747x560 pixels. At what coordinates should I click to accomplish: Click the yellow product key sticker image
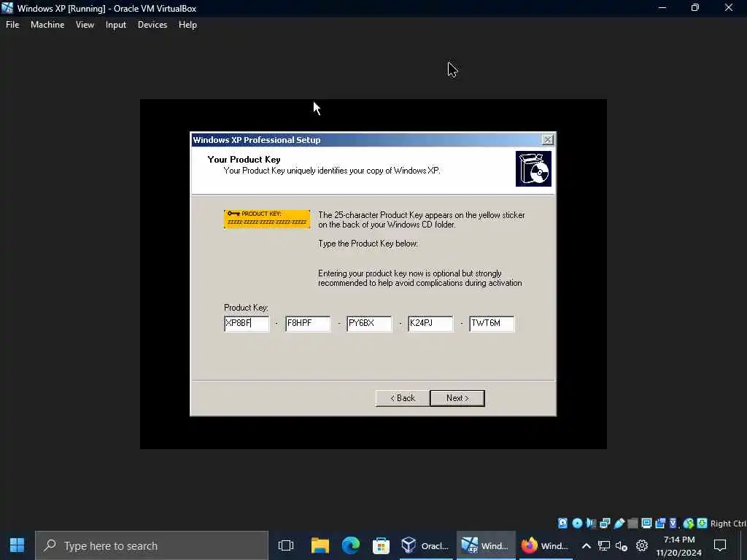point(267,219)
